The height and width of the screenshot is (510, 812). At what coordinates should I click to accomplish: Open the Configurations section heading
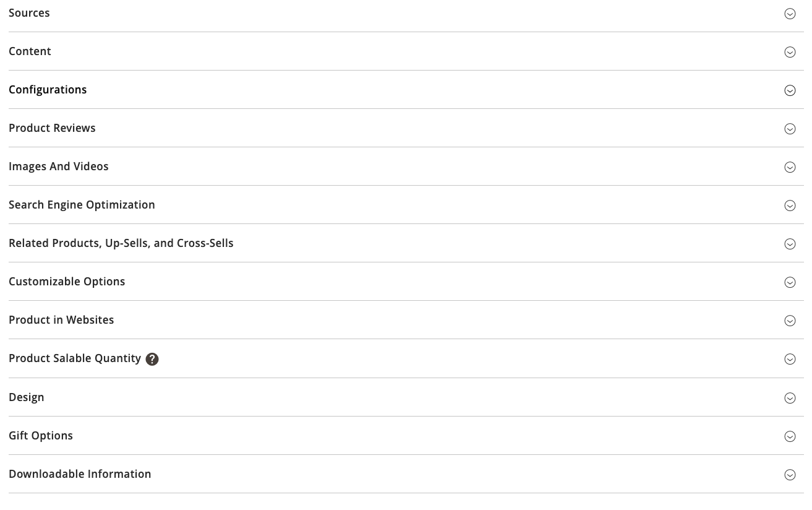pyautogui.click(x=48, y=90)
